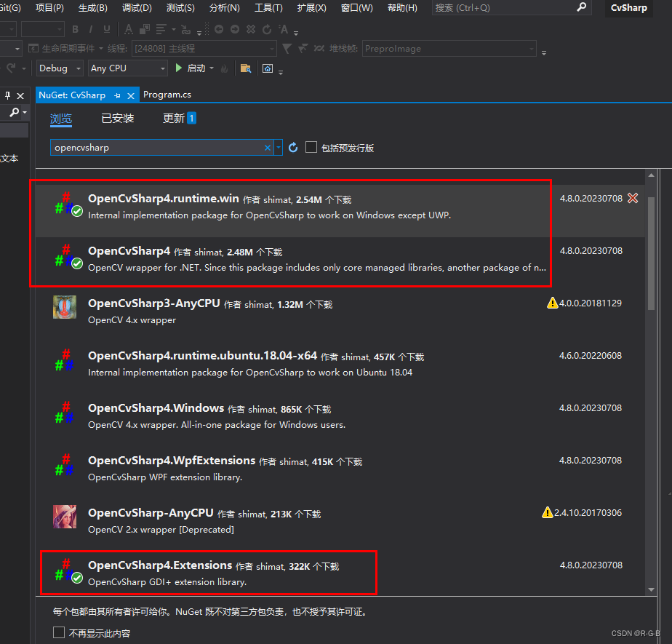Open the Window menu
This screenshot has height=644, width=672.
[356, 8]
